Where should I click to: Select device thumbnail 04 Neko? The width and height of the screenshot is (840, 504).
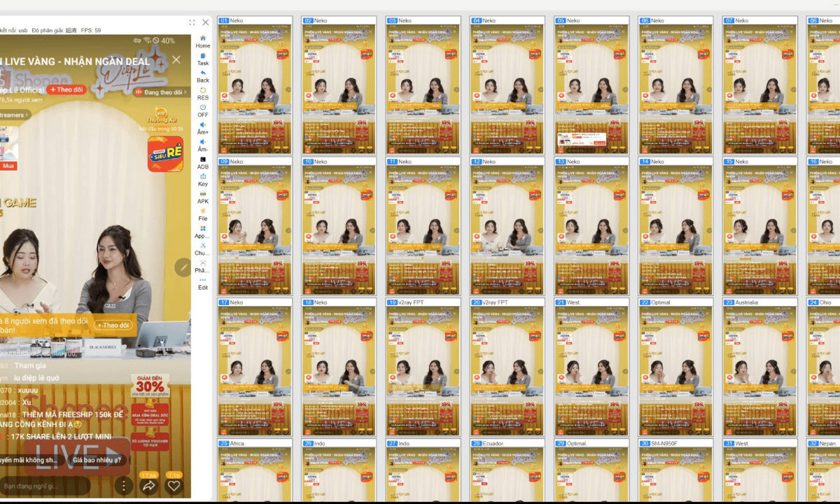(507, 85)
